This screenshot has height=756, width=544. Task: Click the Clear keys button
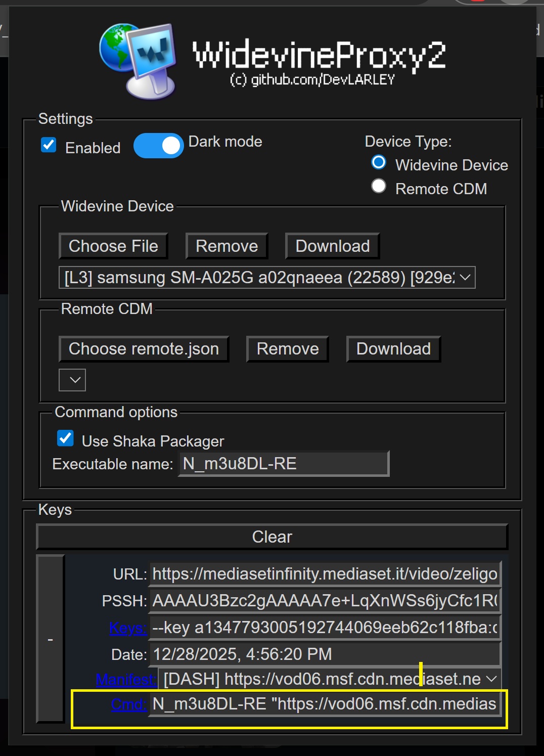coord(272,537)
